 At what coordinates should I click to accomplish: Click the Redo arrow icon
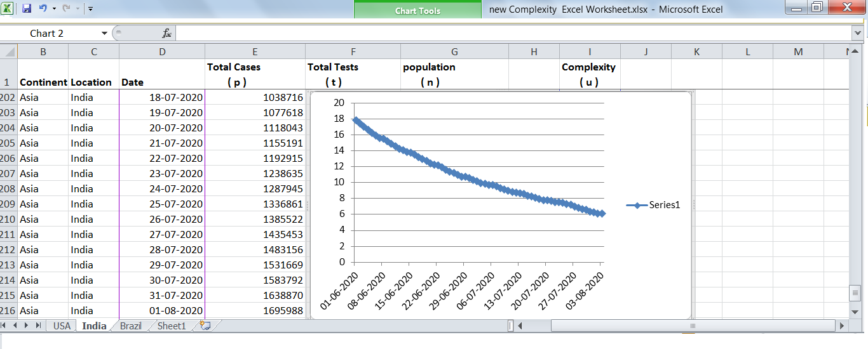point(66,9)
